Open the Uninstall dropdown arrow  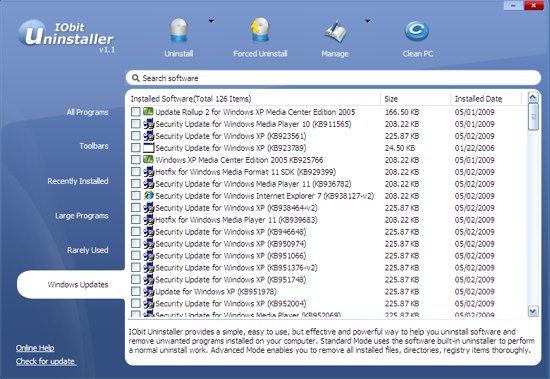coord(211,21)
